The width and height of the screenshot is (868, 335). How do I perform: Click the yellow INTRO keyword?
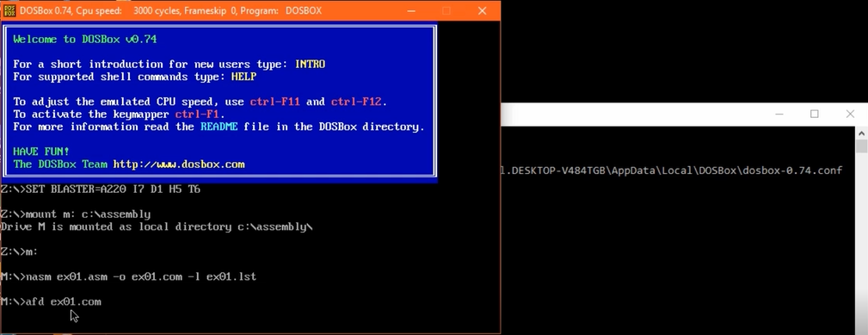point(310,65)
